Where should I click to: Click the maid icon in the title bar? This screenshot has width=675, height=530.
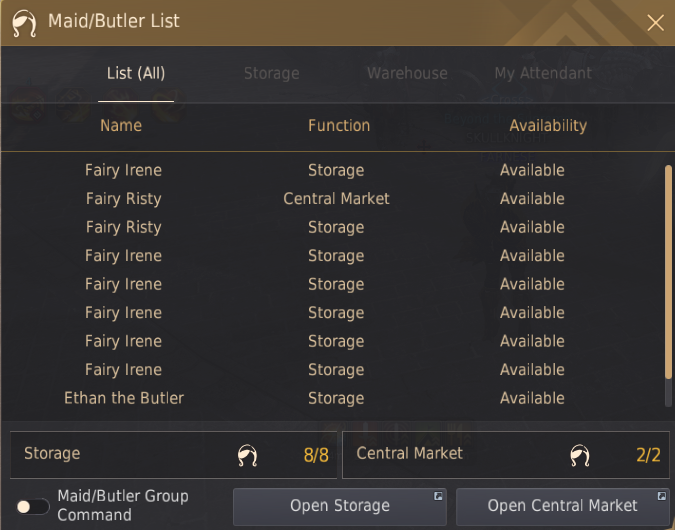(24, 23)
